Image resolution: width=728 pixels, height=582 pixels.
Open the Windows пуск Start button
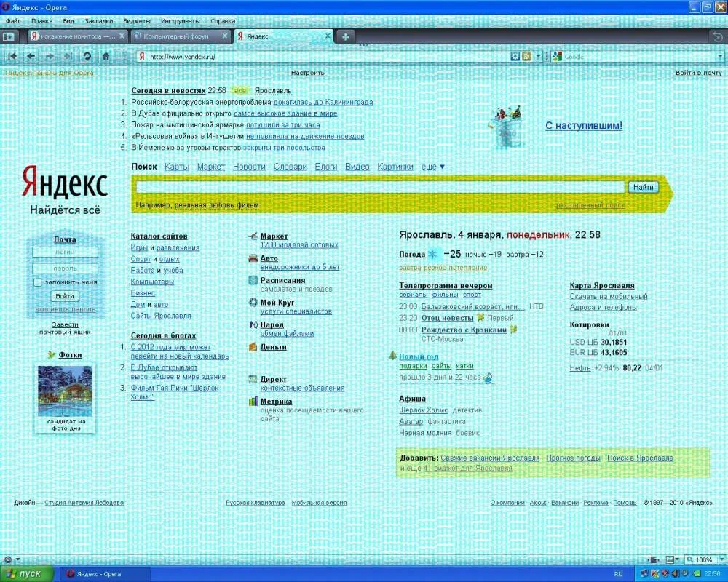click(x=26, y=574)
